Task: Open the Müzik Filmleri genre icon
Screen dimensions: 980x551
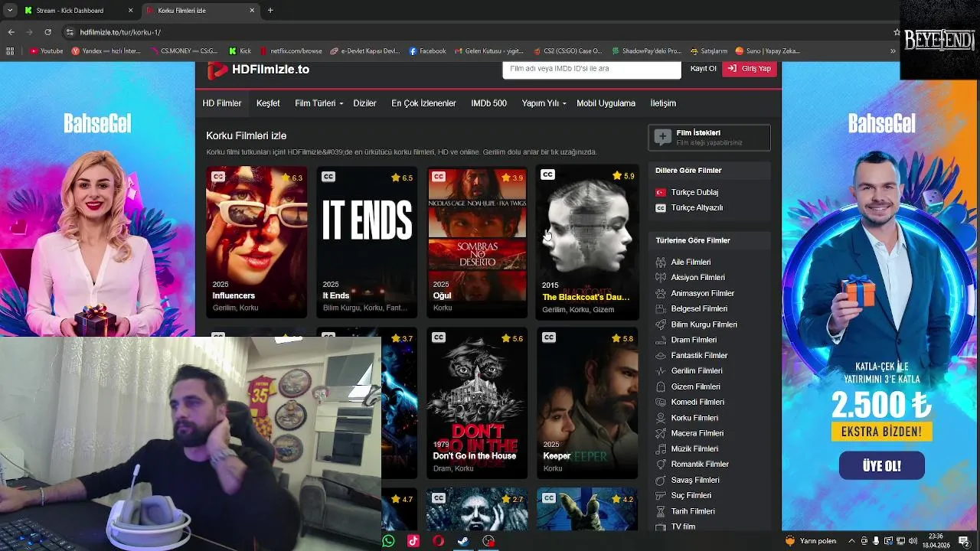Action: (x=661, y=448)
